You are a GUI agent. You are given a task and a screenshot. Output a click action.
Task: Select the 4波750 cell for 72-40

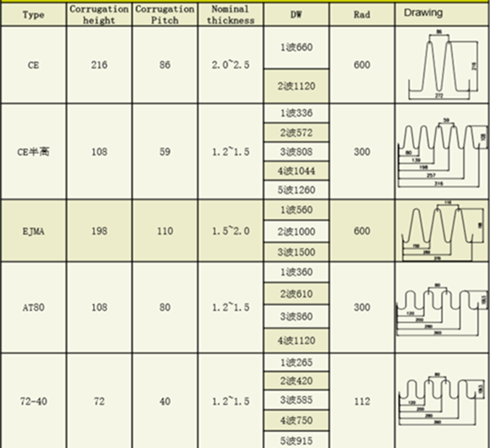tap(297, 420)
